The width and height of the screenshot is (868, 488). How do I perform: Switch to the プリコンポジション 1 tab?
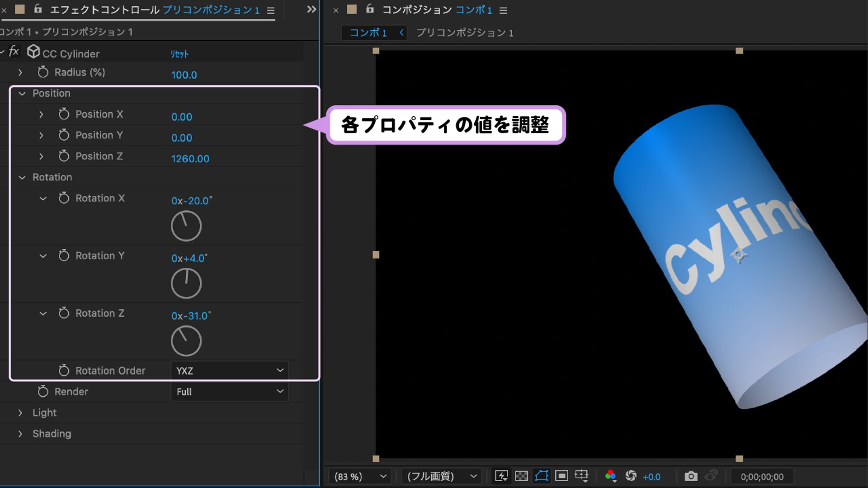point(464,33)
